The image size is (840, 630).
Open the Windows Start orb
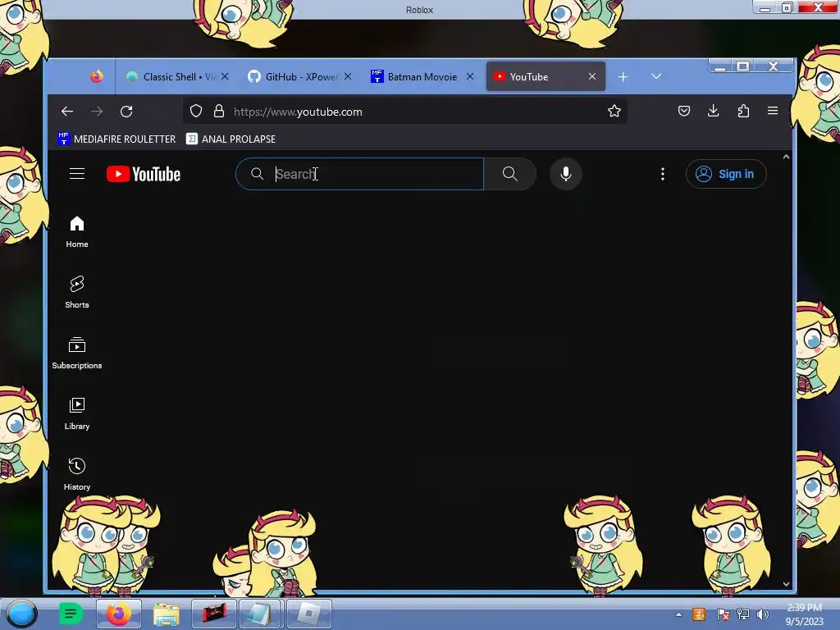(x=22, y=614)
